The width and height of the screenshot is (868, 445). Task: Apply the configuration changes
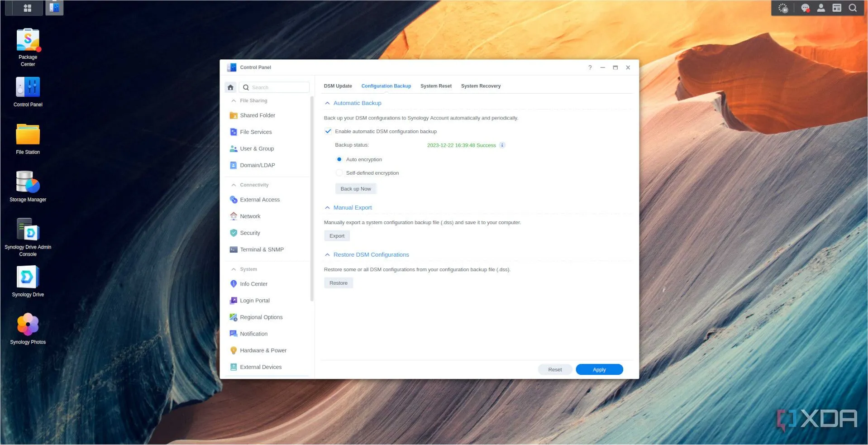[x=599, y=370]
